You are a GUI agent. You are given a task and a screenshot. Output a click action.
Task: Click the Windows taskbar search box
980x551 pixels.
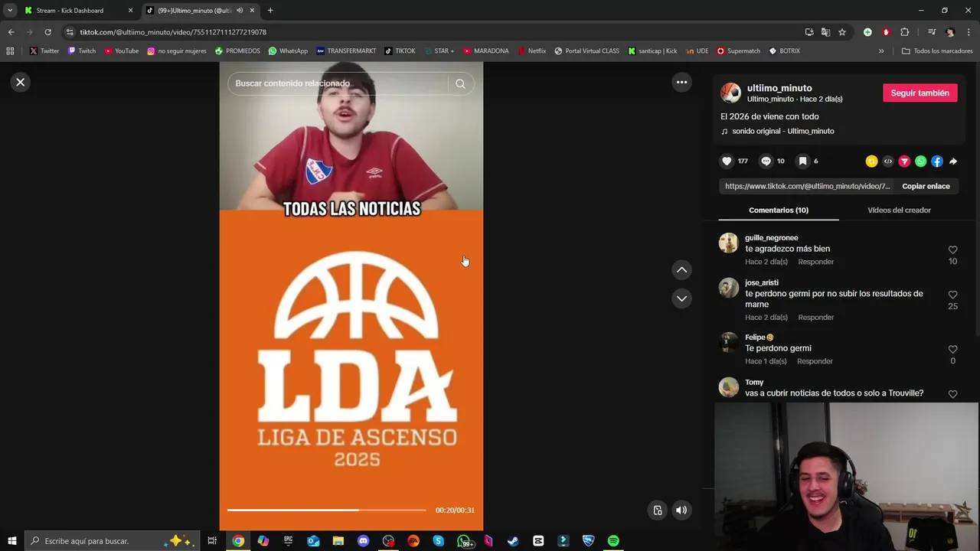(x=112, y=541)
